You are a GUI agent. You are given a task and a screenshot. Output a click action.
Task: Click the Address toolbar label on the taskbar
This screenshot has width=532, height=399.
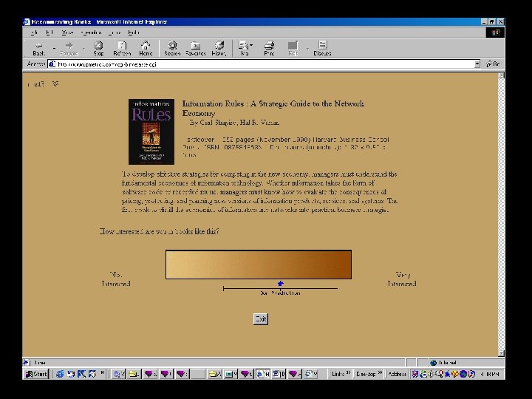point(398,374)
